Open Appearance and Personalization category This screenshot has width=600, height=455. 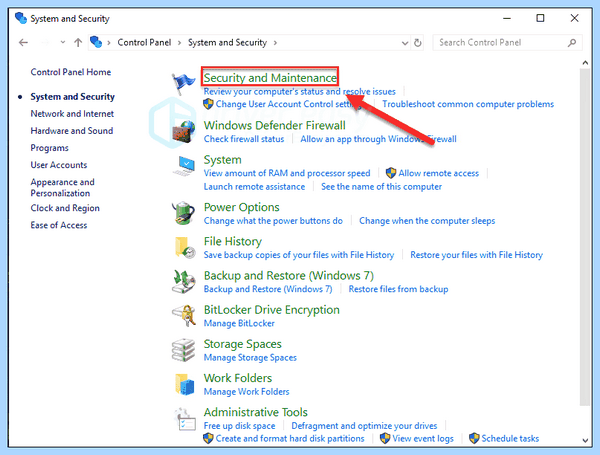point(62,188)
